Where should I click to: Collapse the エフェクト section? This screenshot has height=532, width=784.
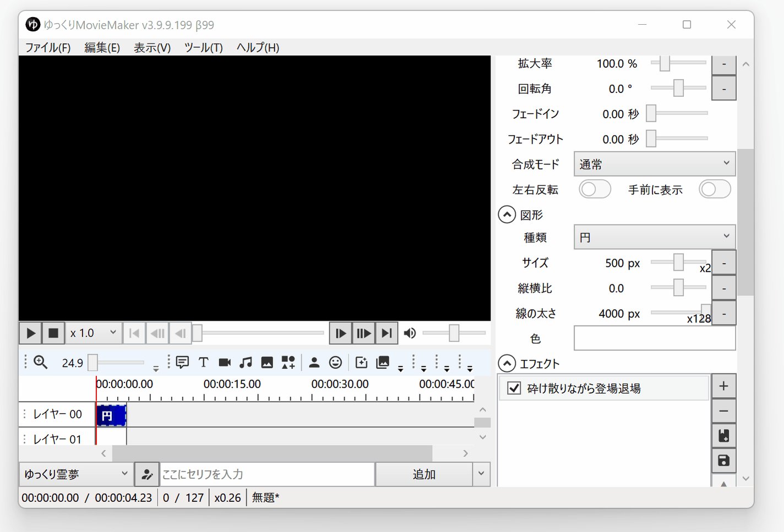pos(507,363)
